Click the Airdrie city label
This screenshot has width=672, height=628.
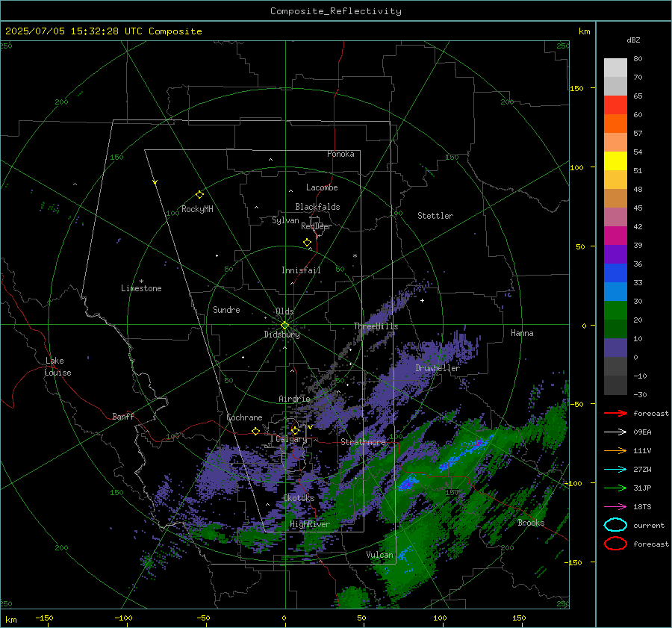294,399
